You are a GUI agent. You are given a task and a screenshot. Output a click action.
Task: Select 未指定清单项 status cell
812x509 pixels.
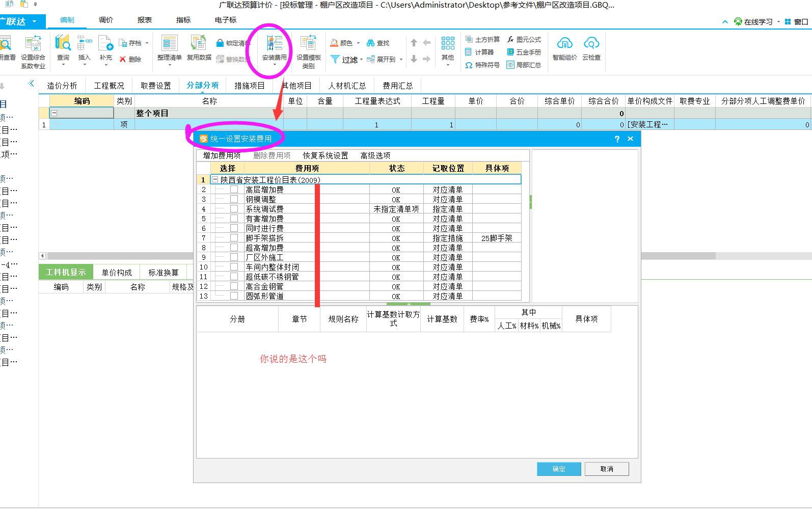pos(396,209)
